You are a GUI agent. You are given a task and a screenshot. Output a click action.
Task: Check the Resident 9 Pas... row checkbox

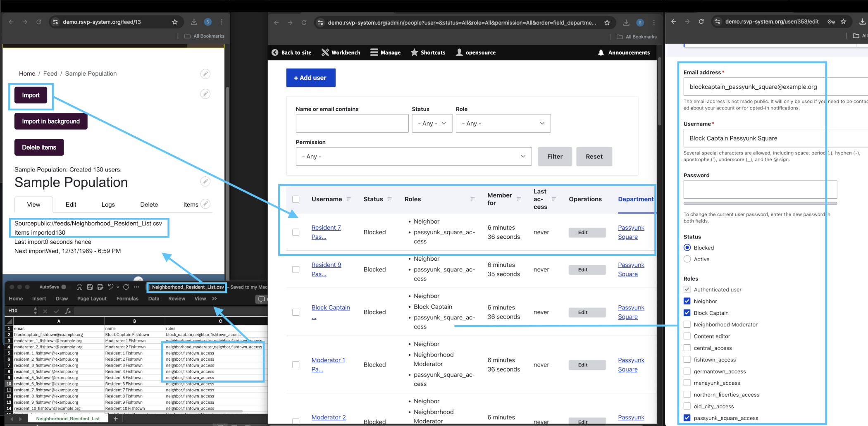296,269
